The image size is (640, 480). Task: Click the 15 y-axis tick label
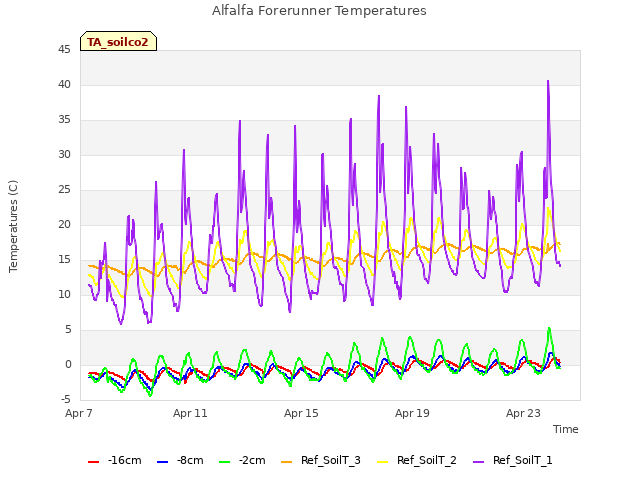[x=64, y=260]
